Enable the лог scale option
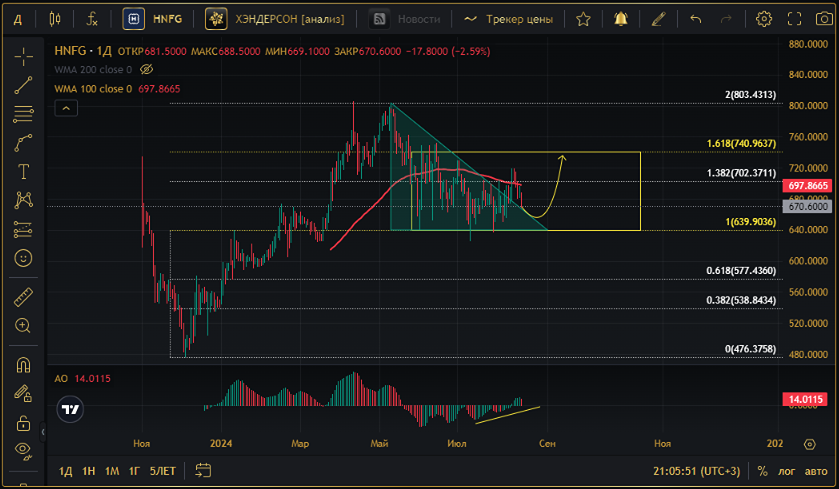This screenshot has height=489, width=839. click(786, 471)
